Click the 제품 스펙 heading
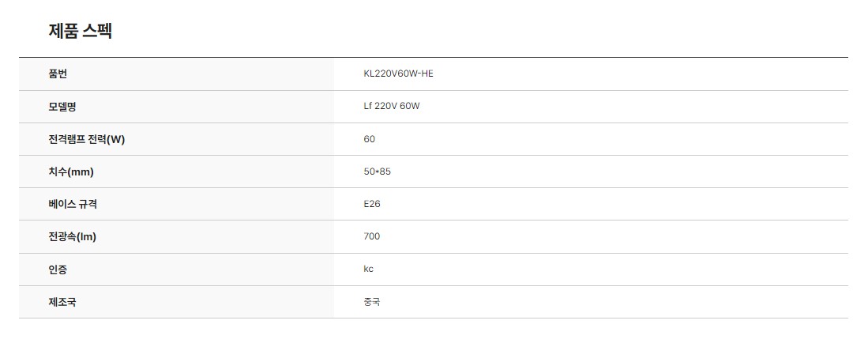Screen dimensions: 868x343 81,31
